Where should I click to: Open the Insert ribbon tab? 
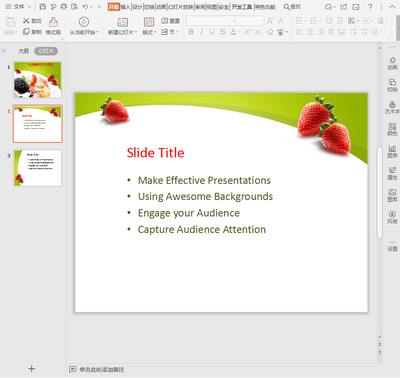tap(125, 7)
